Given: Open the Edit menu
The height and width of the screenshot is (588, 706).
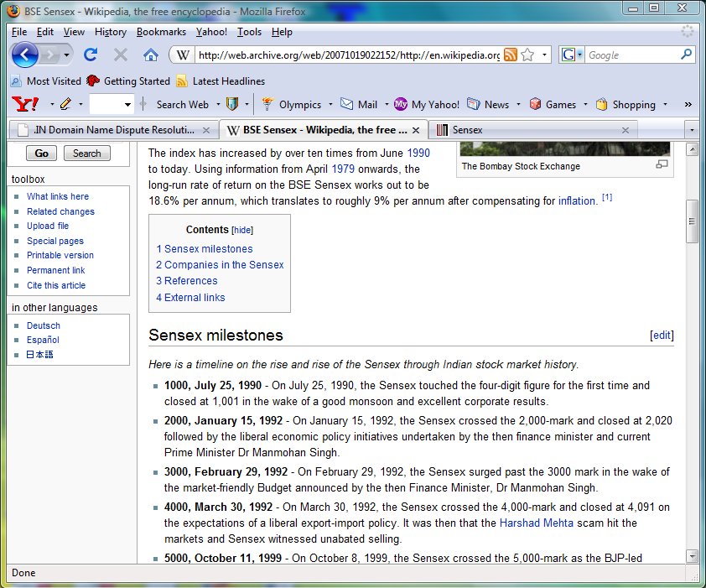Looking at the screenshot, I should pyautogui.click(x=45, y=32).
